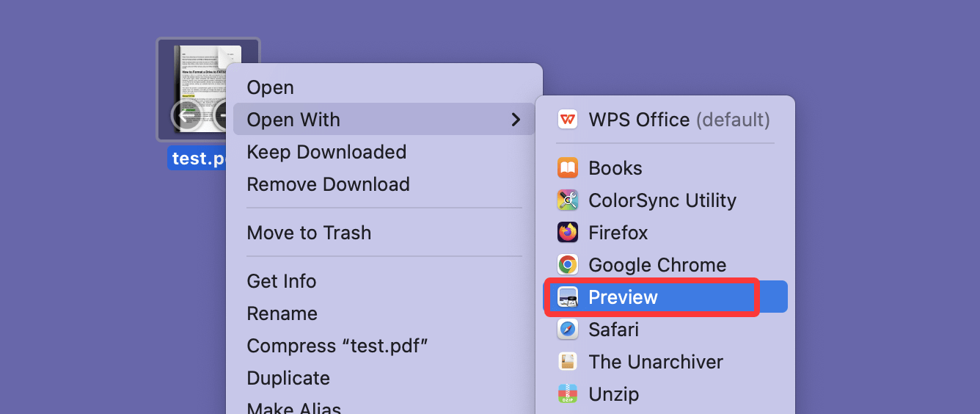Select the Open With menu entry

click(384, 120)
